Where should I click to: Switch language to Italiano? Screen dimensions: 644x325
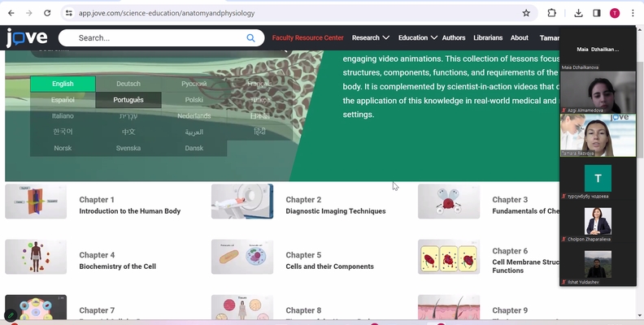(x=63, y=115)
